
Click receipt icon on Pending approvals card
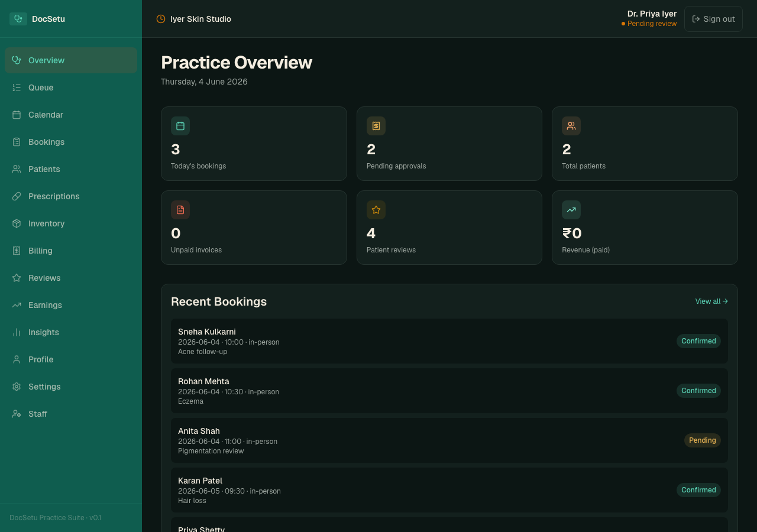[x=376, y=126]
